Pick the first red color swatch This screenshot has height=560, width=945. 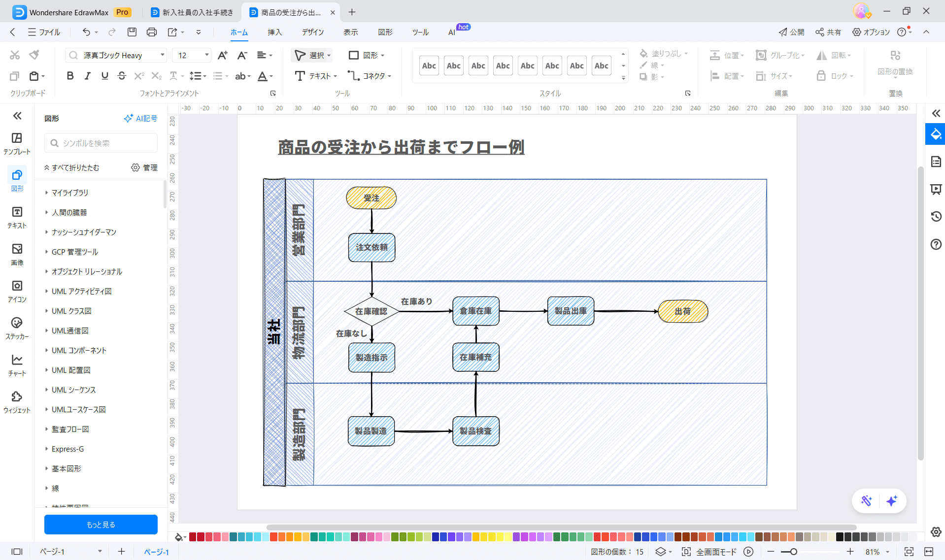pyautogui.click(x=193, y=537)
